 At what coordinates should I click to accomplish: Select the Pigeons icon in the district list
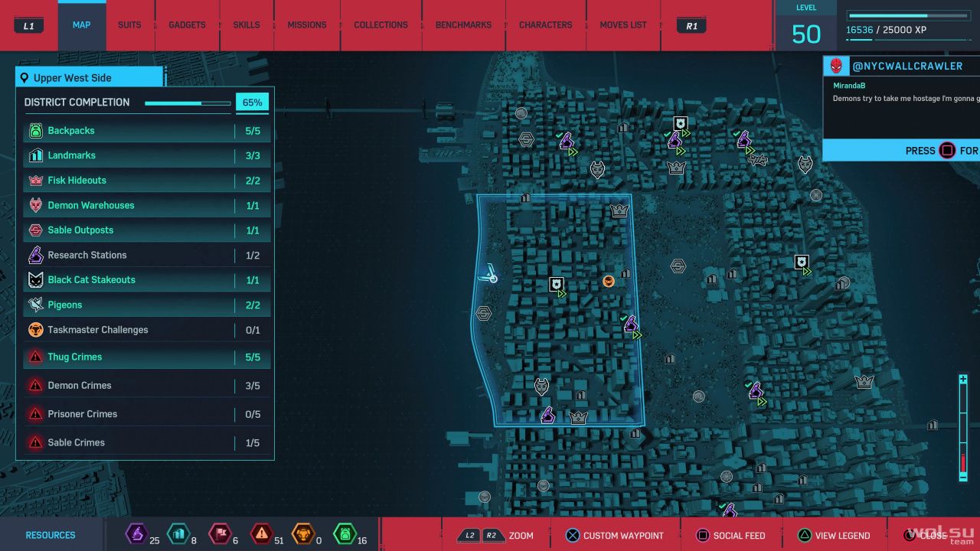[x=35, y=305]
